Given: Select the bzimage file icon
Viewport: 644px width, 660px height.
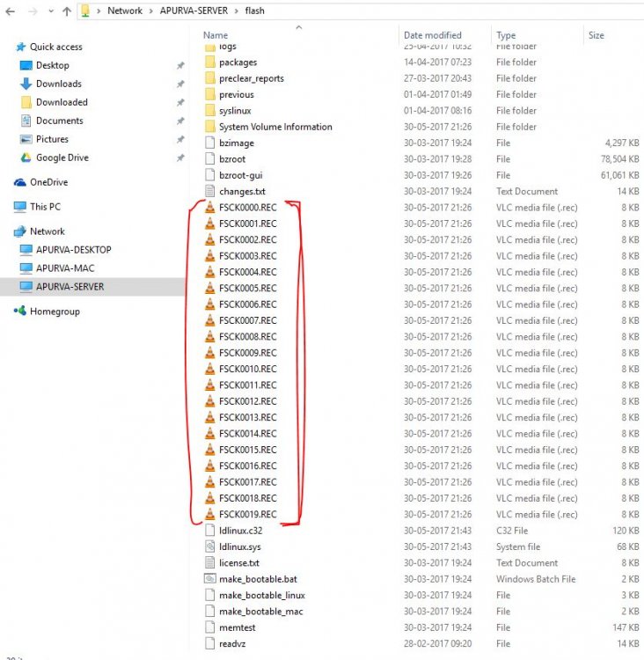Looking at the screenshot, I should (210, 143).
